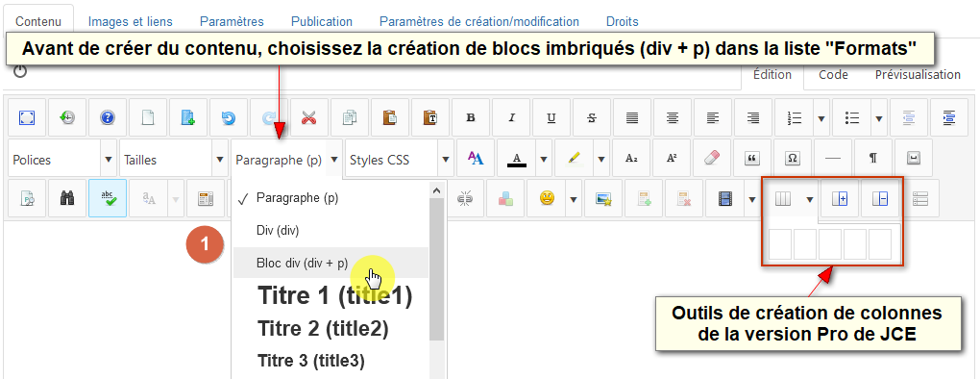Open the Tailles size dropdown
Screen dimensions: 980x379
174,160
